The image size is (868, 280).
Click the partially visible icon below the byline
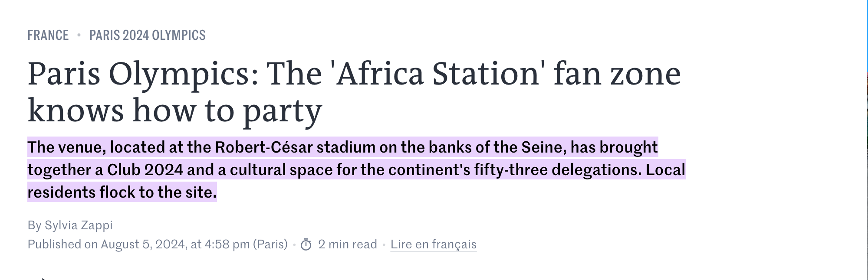coord(43,278)
